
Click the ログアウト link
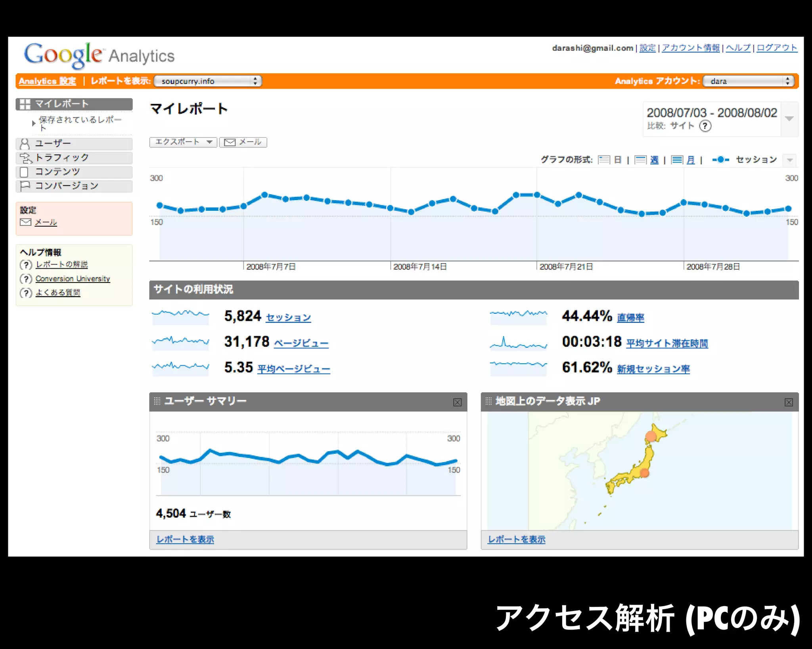pos(777,48)
